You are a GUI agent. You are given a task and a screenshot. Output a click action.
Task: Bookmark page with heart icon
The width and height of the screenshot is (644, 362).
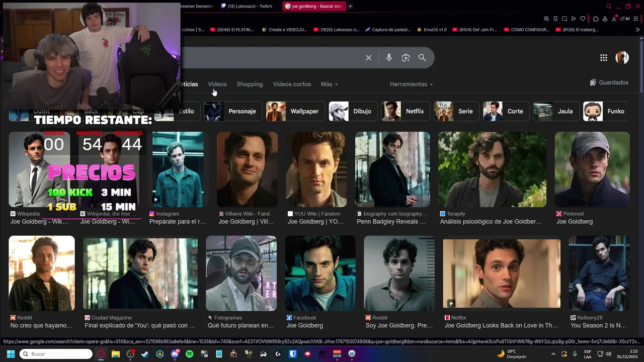click(x=583, y=19)
